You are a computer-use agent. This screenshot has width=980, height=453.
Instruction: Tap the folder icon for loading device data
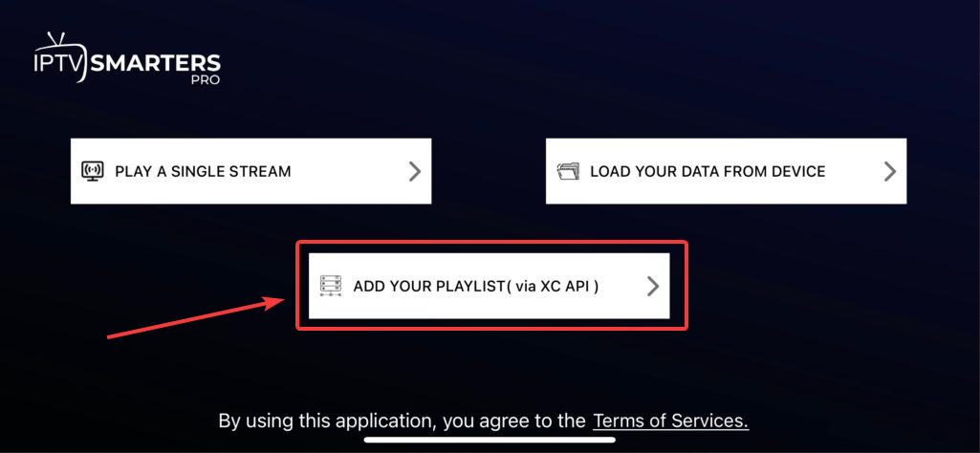(x=568, y=171)
